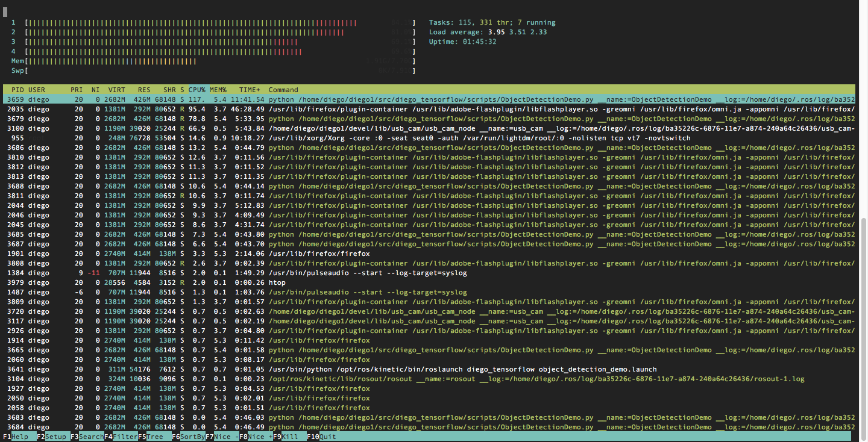Sort processes by VIRT column header

(116, 90)
